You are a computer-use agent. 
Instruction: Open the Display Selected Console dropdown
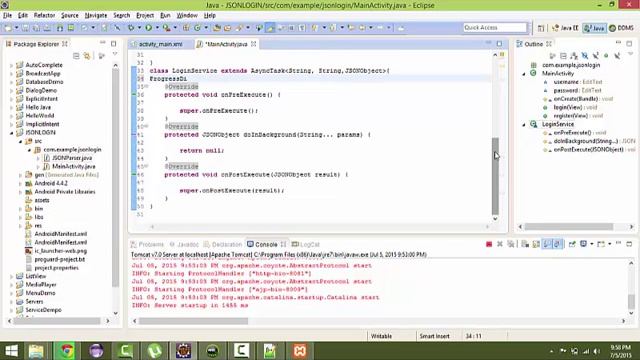(591, 244)
